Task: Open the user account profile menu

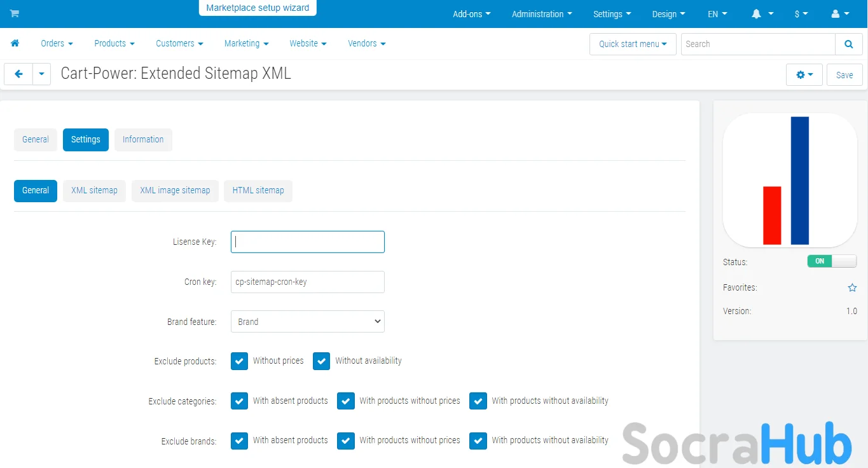Action: pyautogui.click(x=841, y=14)
